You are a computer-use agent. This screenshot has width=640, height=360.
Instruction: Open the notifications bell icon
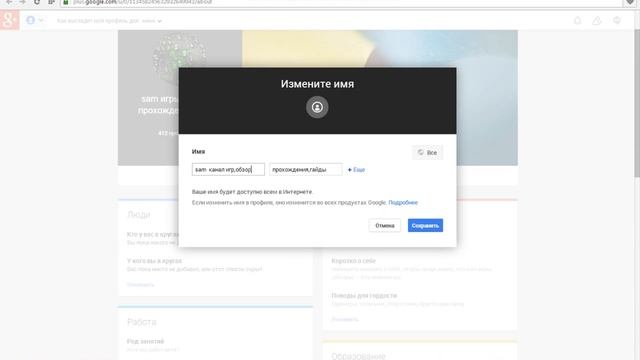pos(578,20)
